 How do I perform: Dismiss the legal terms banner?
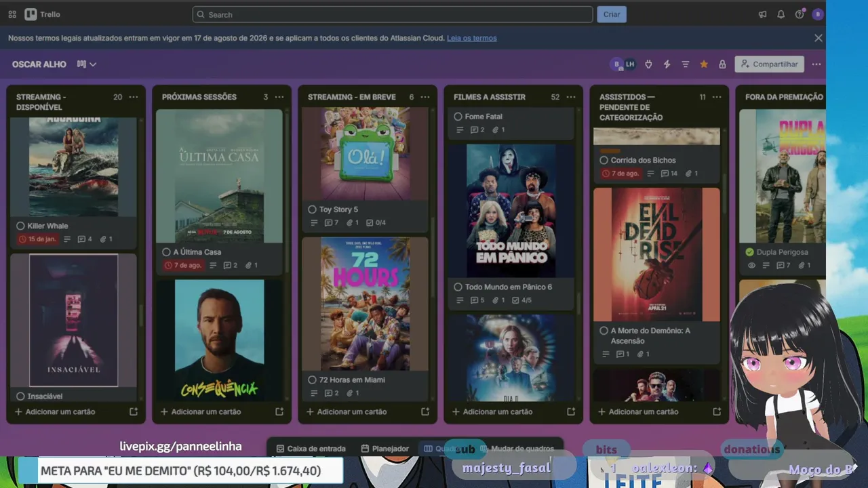click(x=818, y=38)
